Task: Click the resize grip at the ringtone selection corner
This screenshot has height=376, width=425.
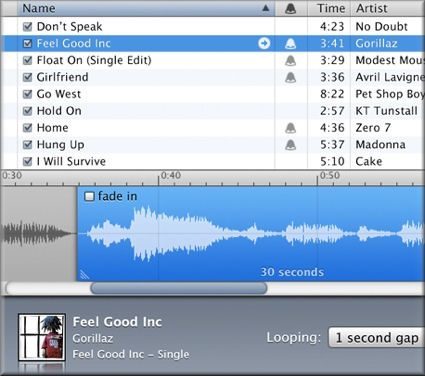Action: (85, 275)
